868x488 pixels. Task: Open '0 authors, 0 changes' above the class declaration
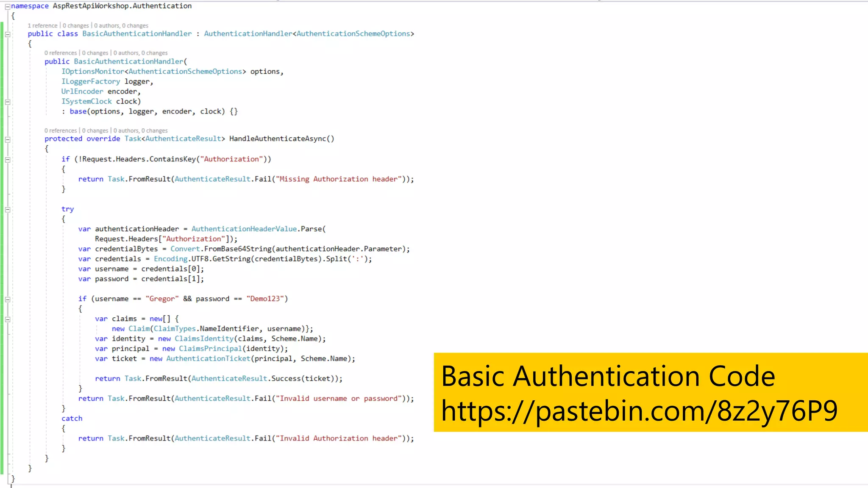(x=121, y=26)
